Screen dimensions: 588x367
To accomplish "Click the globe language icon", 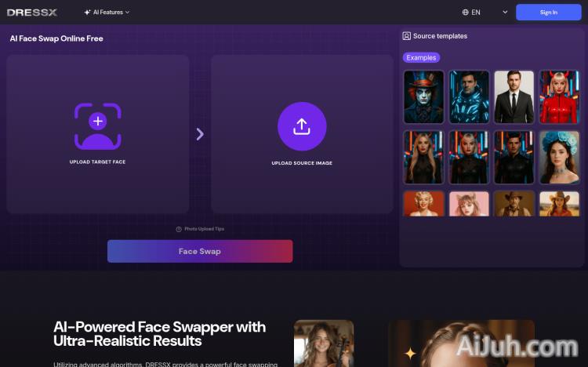I will point(466,13).
